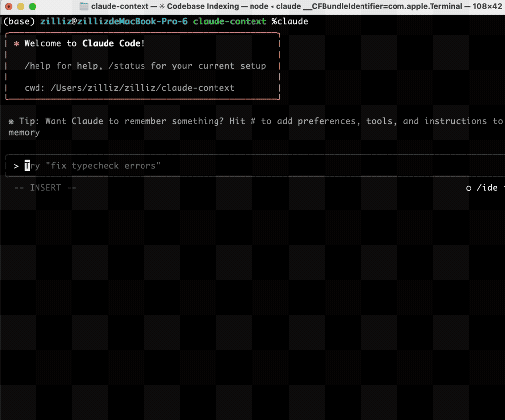Click the chevron prompt marker in the input line
505x420 pixels.
(15, 166)
